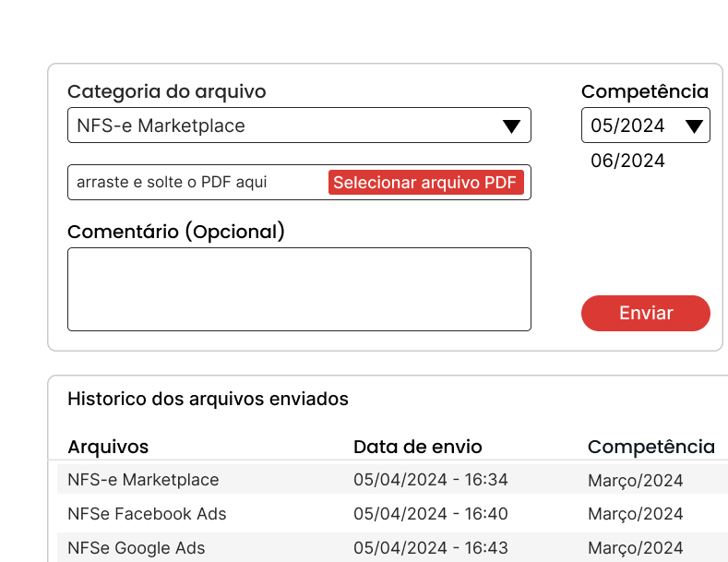Click the Enviar button
The image size is (728, 562).
pyautogui.click(x=645, y=313)
